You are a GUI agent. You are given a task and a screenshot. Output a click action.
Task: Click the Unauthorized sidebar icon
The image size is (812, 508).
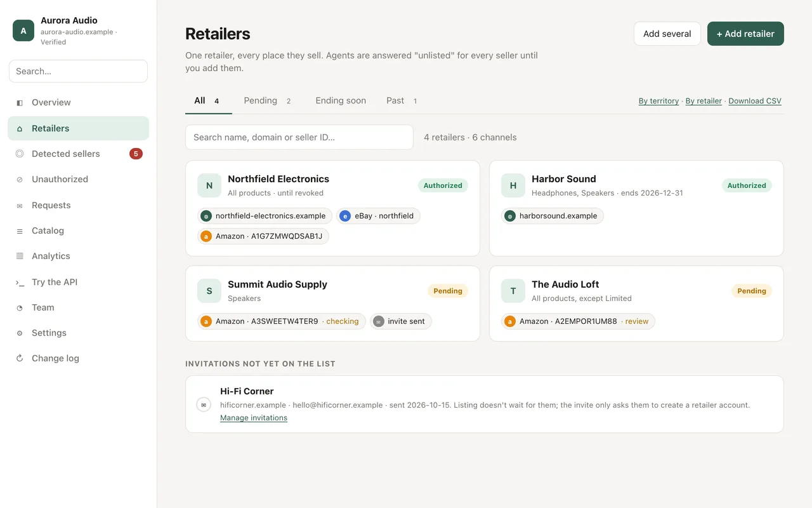pyautogui.click(x=20, y=180)
